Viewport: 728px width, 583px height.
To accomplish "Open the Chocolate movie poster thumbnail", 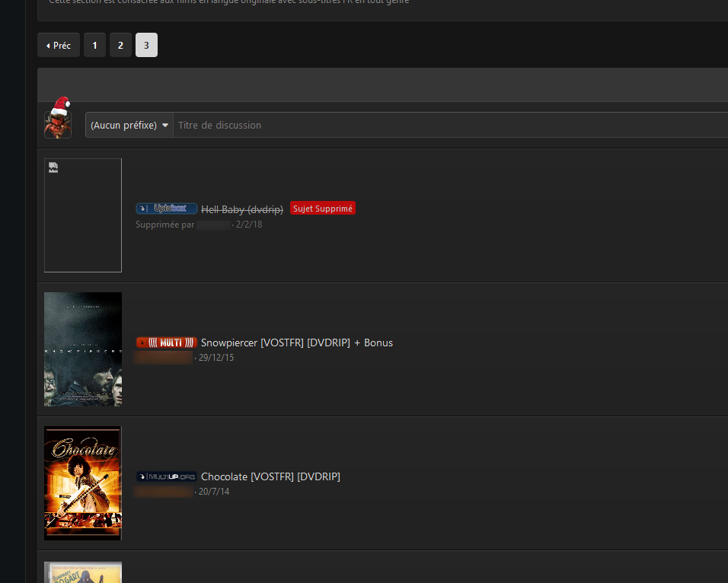I will 83,483.
